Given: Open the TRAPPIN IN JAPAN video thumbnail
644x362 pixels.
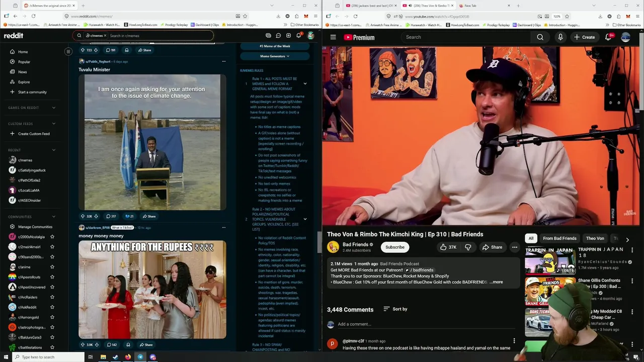Looking at the screenshot, I should (x=550, y=260).
